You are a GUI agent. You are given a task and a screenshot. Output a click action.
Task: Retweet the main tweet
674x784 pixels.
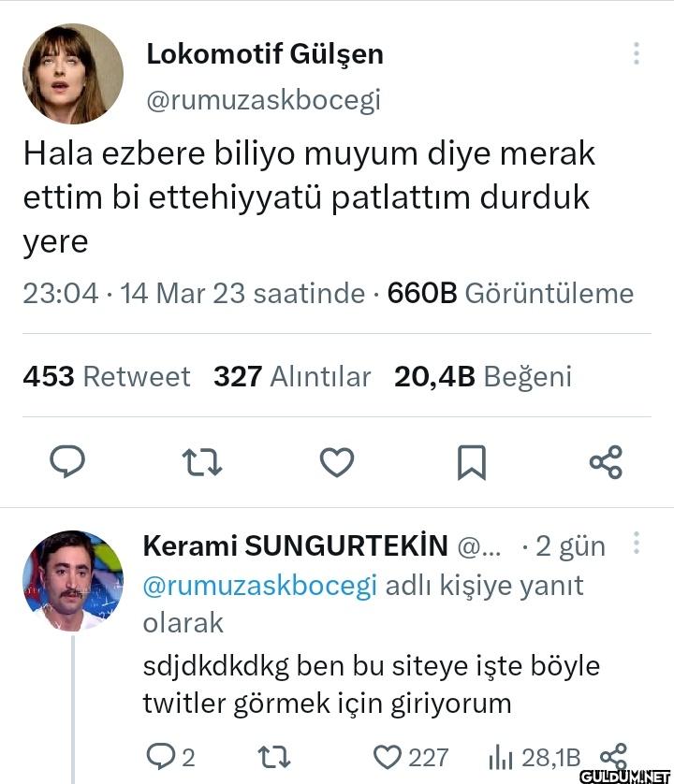coord(202,461)
